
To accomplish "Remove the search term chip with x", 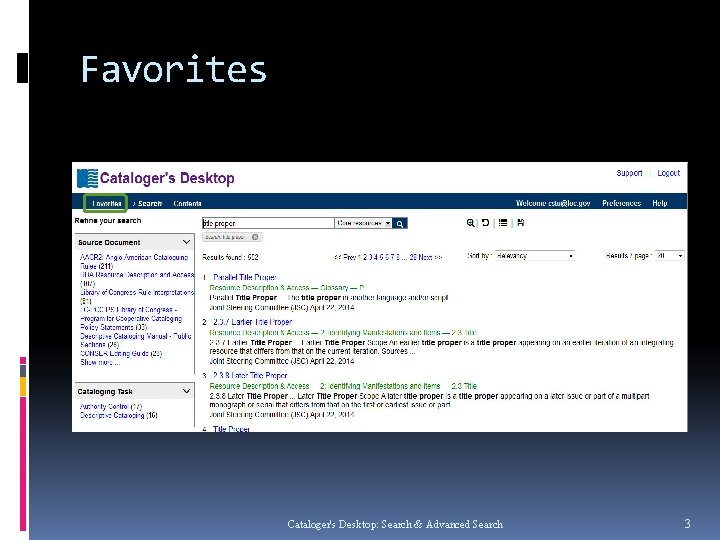I will 255,237.
